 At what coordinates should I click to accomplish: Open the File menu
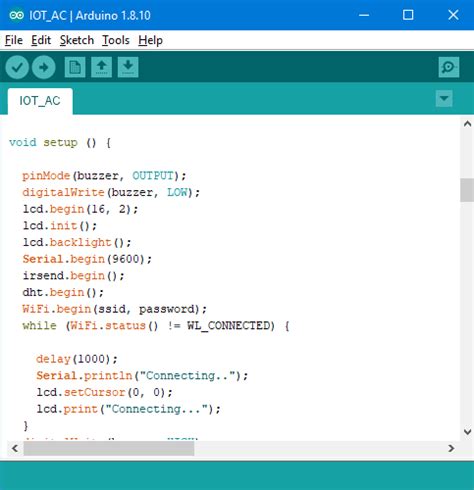click(14, 40)
